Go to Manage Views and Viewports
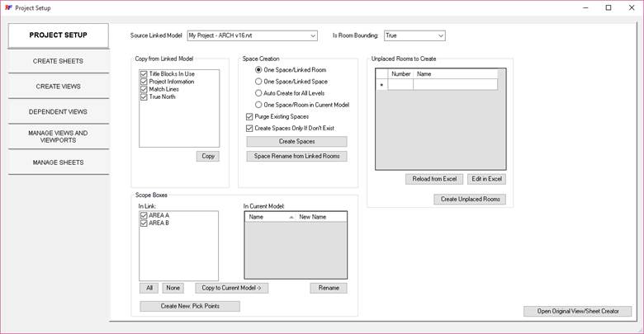 point(58,137)
